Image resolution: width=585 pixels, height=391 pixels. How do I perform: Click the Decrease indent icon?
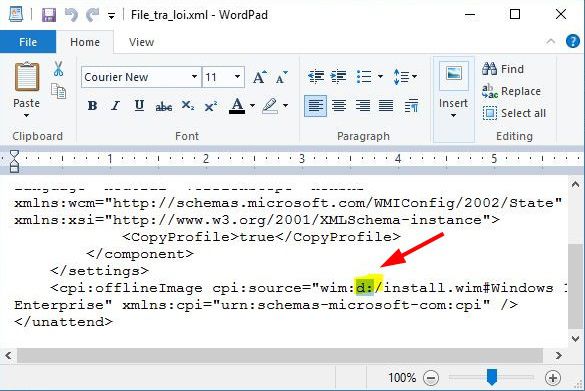[x=316, y=76]
